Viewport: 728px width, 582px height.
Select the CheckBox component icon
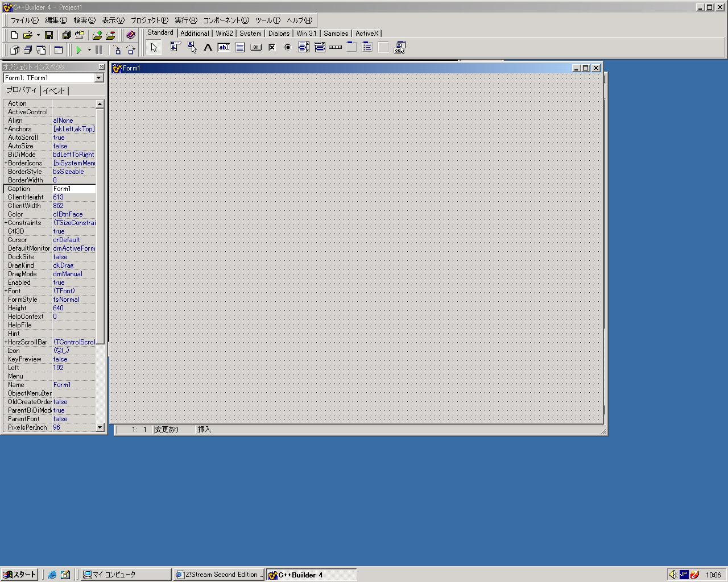[272, 47]
